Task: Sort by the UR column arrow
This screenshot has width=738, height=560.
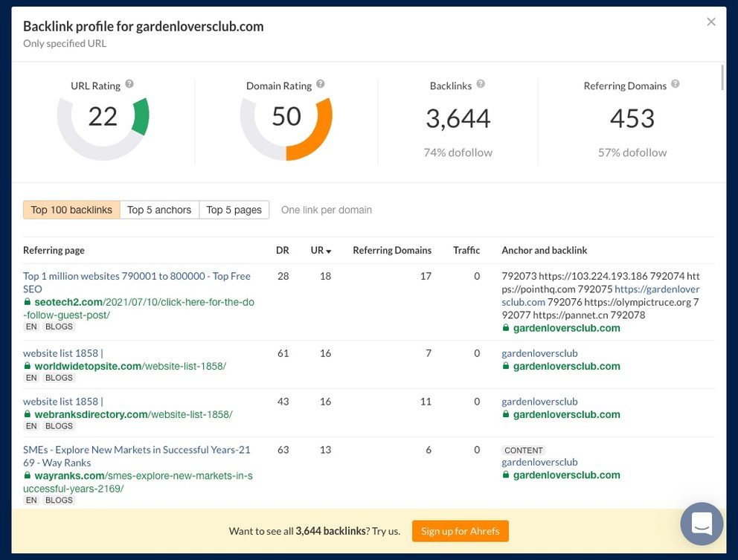Action: pos(329,251)
